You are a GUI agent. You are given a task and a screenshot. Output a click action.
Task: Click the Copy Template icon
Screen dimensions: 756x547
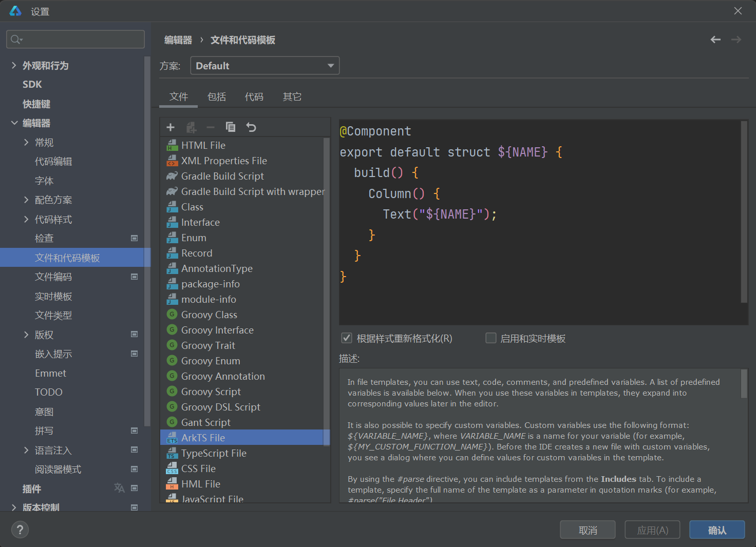click(x=231, y=127)
